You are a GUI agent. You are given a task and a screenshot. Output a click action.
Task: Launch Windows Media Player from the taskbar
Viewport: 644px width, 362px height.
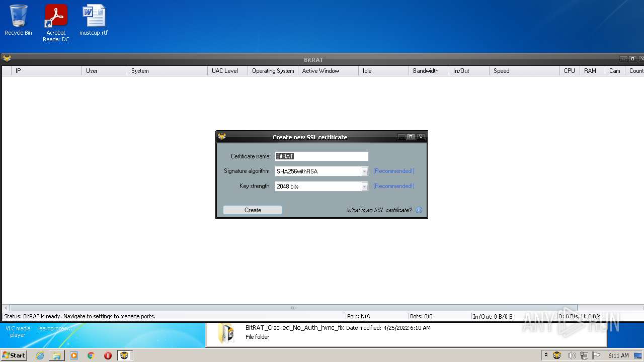tap(74, 355)
